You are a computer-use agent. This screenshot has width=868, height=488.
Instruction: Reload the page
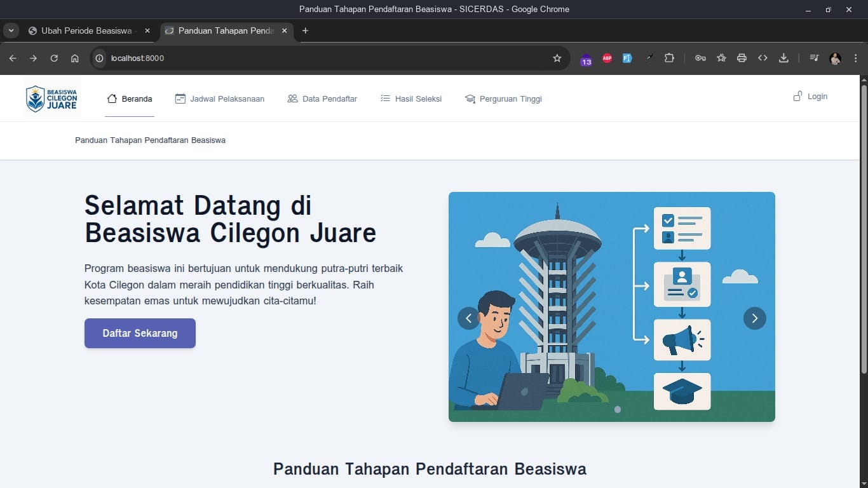[54, 58]
